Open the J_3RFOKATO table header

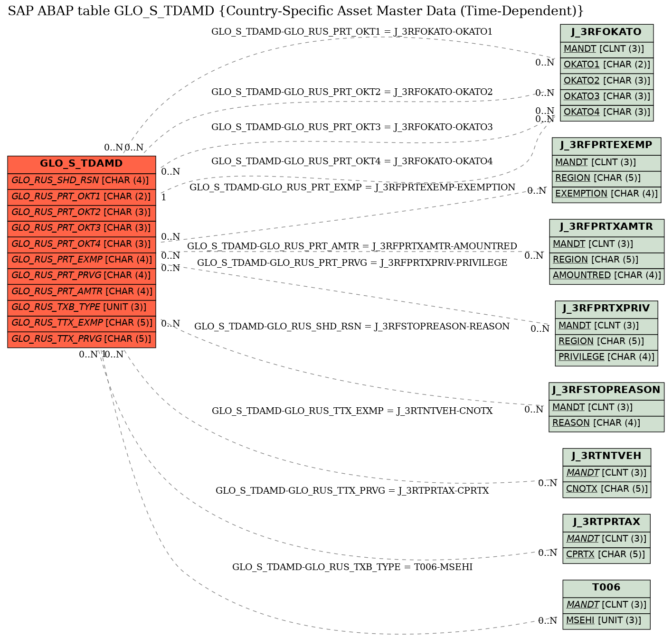606,33
